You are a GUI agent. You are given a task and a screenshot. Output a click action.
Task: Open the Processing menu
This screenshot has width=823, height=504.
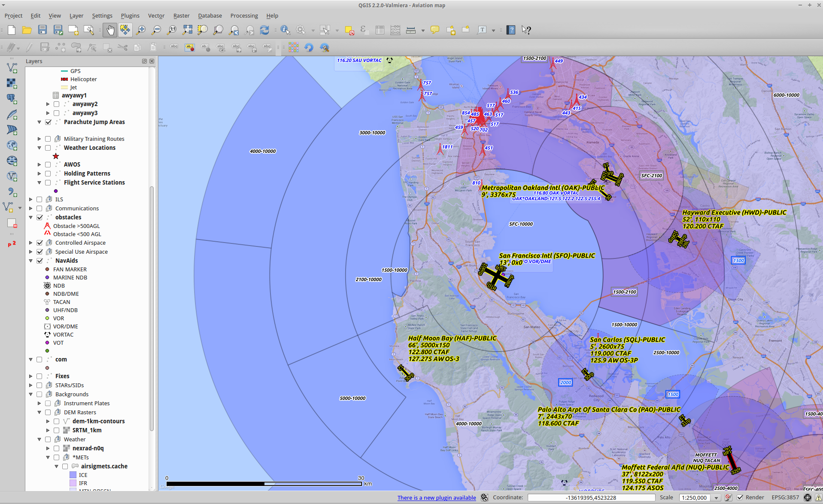coord(244,15)
